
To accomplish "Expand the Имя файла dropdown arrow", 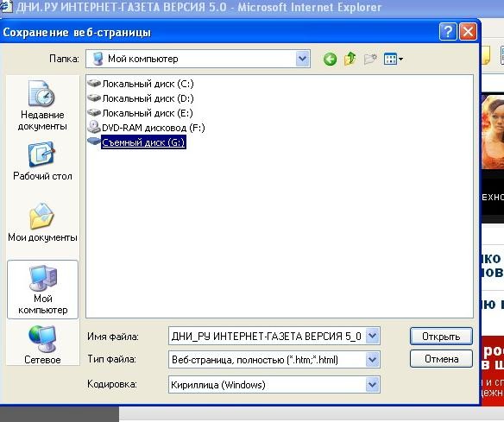I will point(373,336).
